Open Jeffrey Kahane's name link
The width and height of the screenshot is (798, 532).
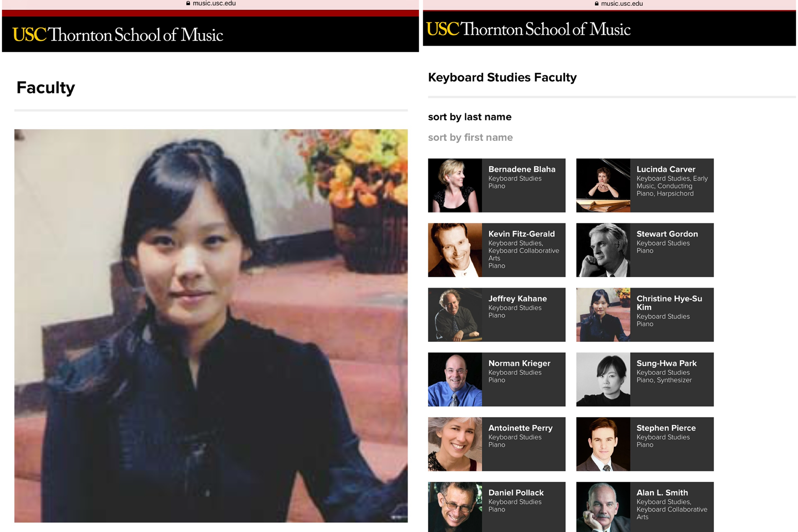tap(517, 298)
